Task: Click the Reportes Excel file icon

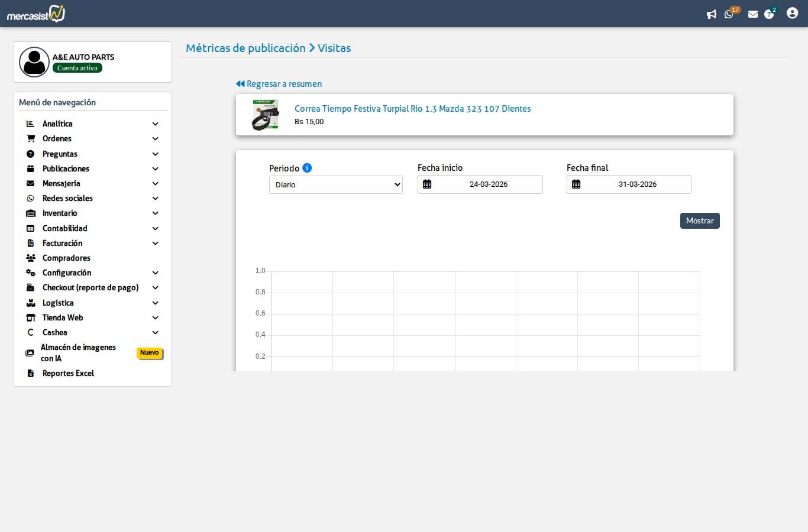Action: [x=31, y=374]
